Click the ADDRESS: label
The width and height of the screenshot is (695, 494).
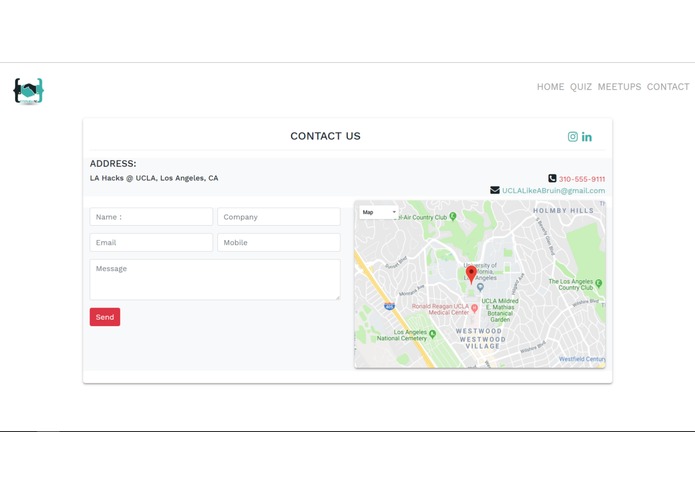click(113, 163)
